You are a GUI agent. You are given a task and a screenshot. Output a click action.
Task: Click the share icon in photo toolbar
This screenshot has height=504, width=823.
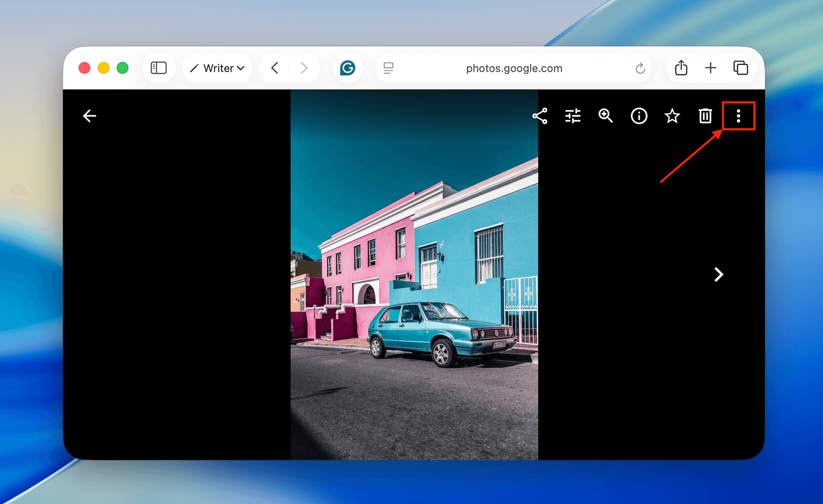(540, 116)
